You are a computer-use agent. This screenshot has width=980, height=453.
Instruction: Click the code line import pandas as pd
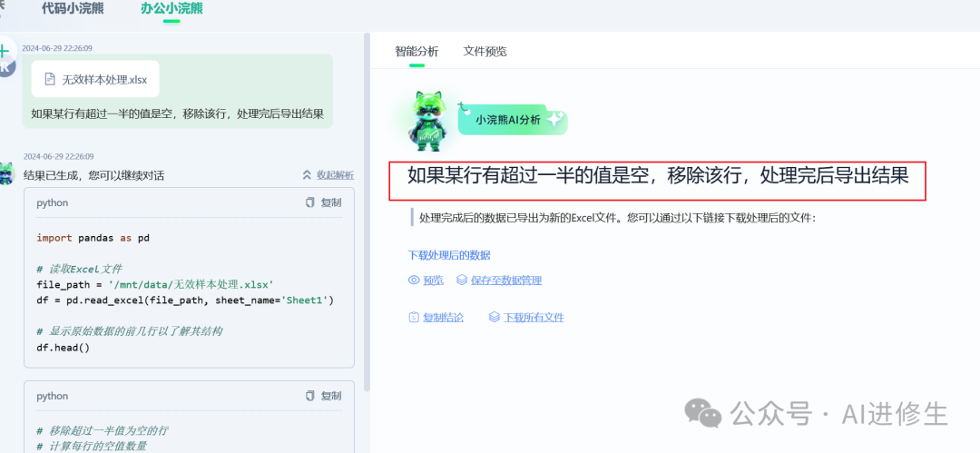pyautogui.click(x=93, y=238)
